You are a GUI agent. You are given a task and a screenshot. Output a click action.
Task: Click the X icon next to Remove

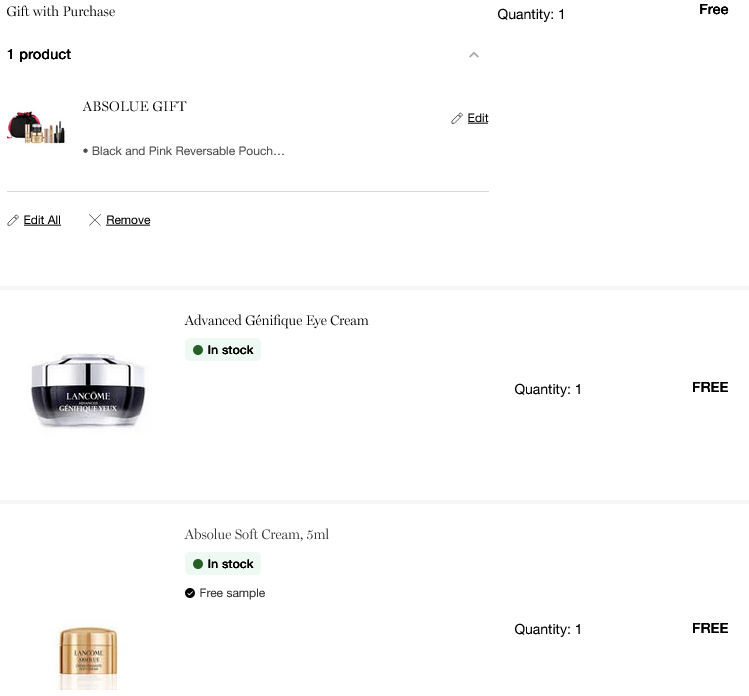click(x=95, y=220)
